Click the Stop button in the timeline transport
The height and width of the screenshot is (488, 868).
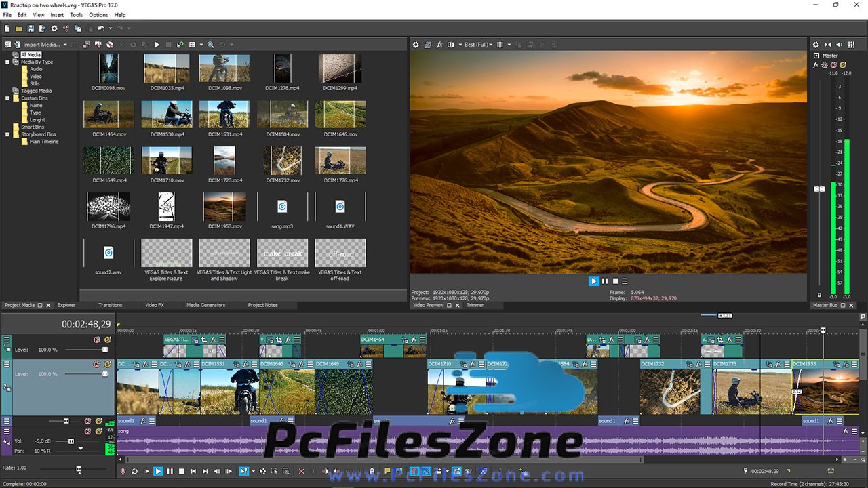pyautogui.click(x=182, y=471)
